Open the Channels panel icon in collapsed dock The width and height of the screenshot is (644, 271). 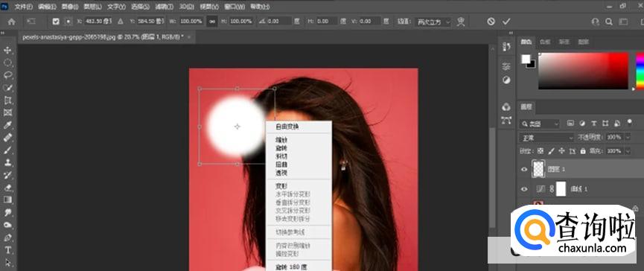pyautogui.click(x=506, y=106)
